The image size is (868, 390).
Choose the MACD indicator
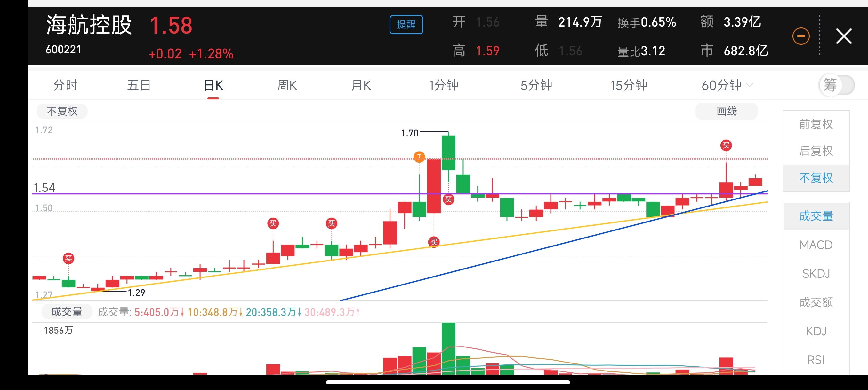tap(816, 245)
